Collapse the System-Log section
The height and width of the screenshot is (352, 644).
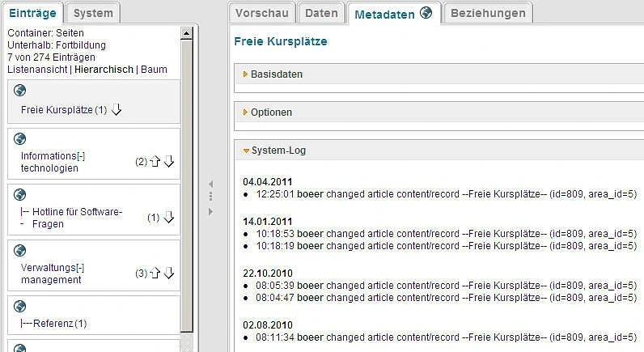point(278,151)
